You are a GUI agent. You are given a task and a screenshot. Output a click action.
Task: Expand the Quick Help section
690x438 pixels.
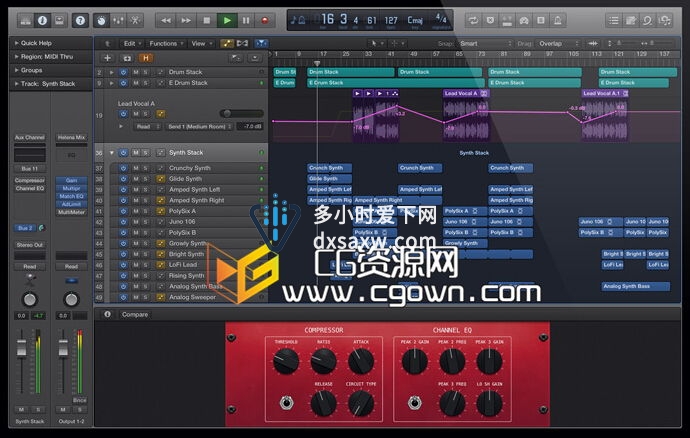17,43
